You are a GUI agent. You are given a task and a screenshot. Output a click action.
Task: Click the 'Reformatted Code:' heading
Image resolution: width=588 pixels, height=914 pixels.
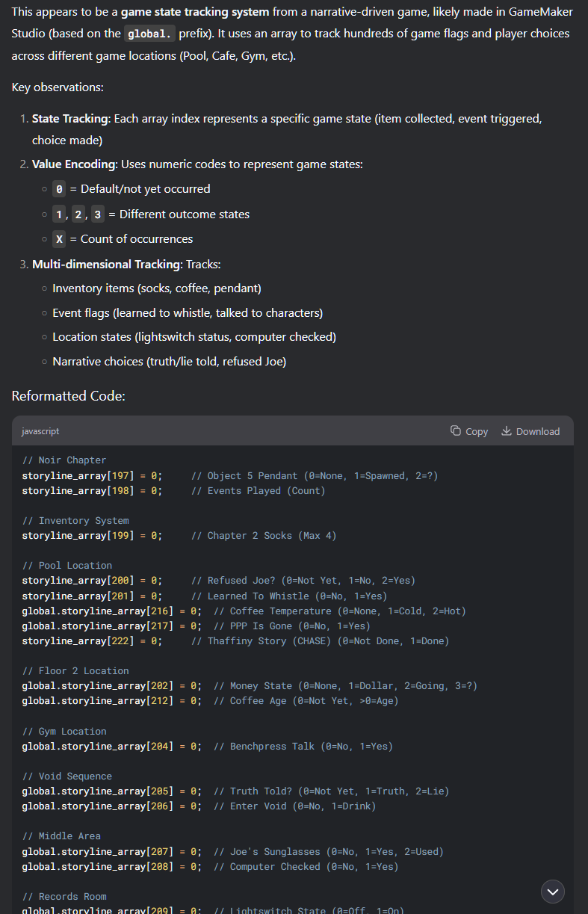(x=69, y=396)
